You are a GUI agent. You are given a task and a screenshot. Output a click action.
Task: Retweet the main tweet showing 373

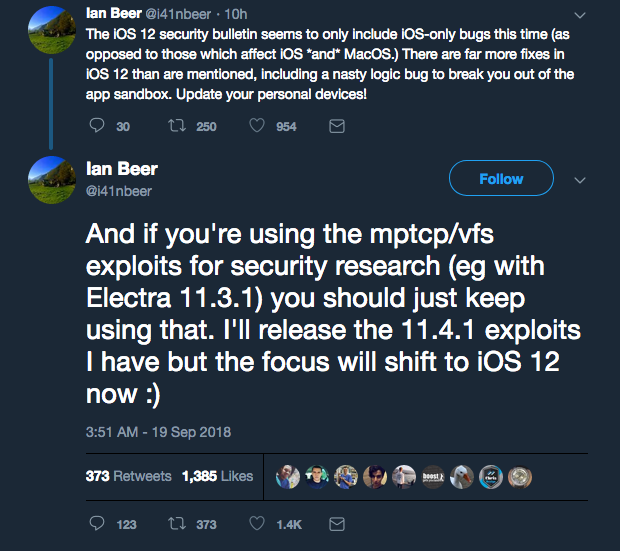point(177,524)
